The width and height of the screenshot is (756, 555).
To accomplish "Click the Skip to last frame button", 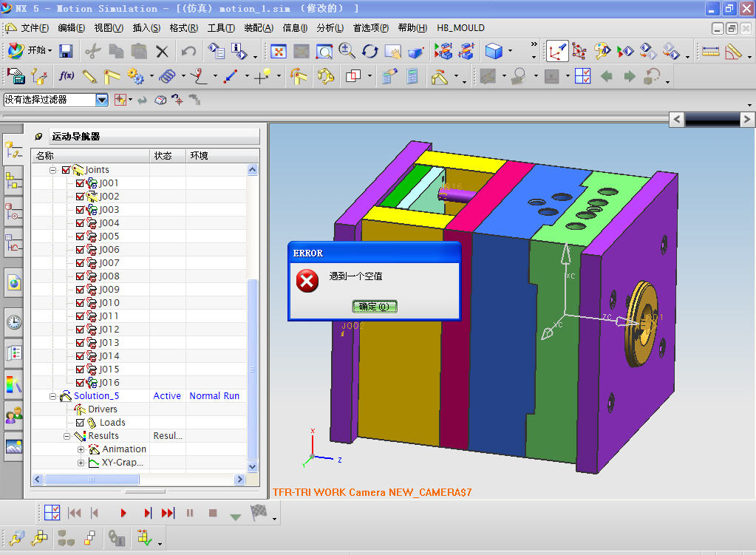I will [168, 513].
